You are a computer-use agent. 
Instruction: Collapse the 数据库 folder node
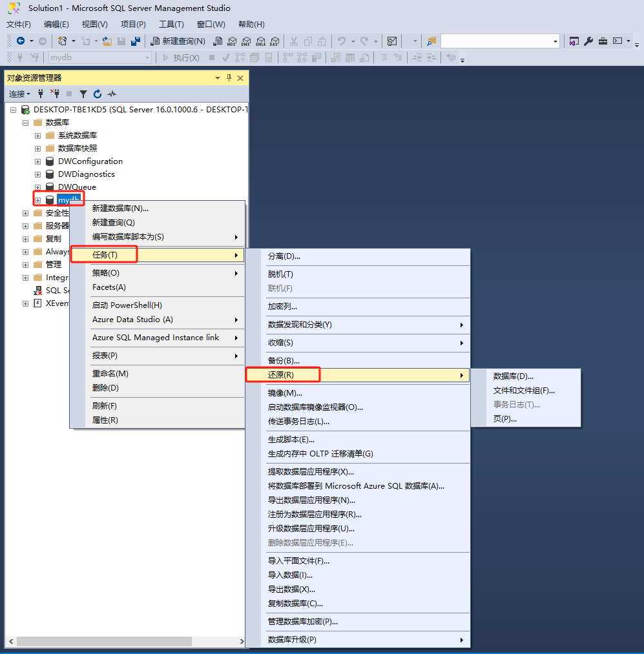point(25,123)
